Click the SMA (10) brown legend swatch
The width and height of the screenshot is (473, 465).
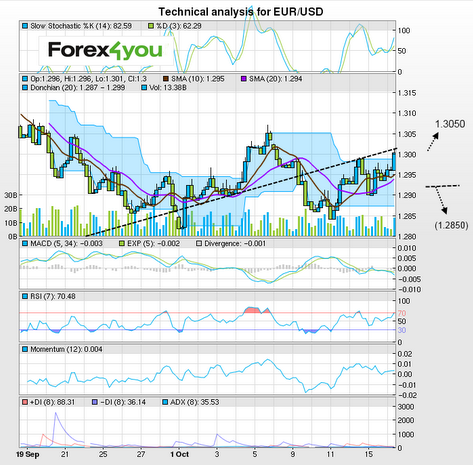point(166,79)
